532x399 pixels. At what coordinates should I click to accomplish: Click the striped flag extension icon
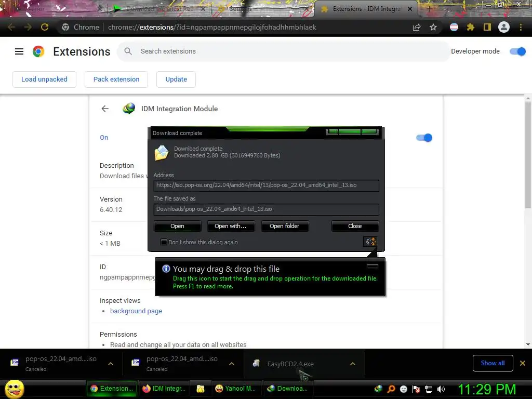pos(454,27)
